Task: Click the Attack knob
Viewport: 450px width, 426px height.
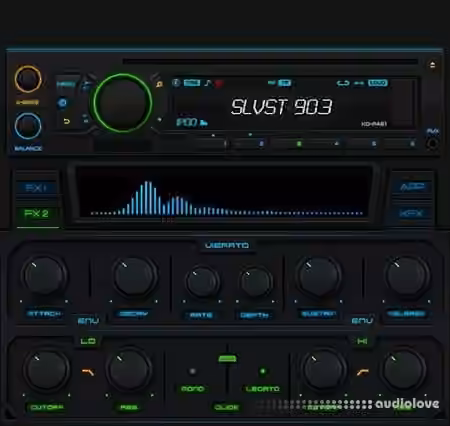Action: [x=44, y=276]
